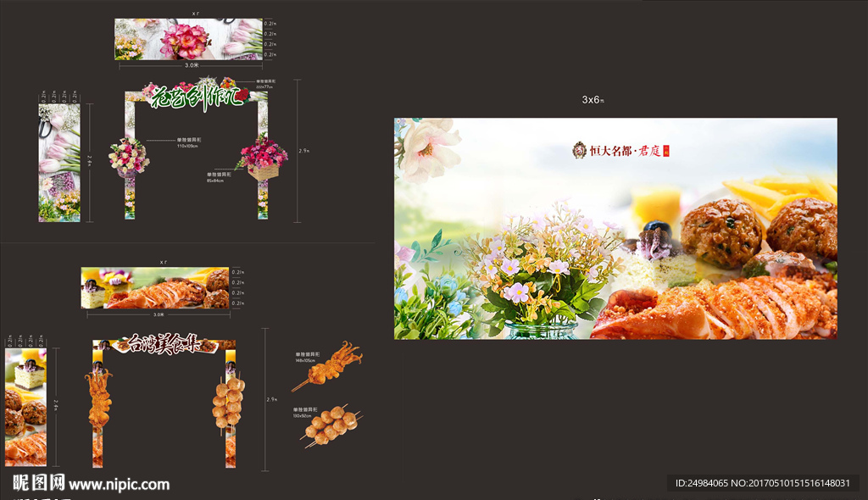868x500 pixels.
Task: Click the 3x6 size label above backdrop
Action: [x=593, y=100]
